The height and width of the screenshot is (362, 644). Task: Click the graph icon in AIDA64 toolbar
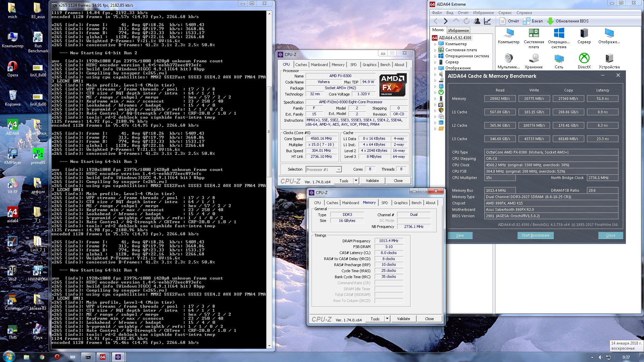(487, 21)
